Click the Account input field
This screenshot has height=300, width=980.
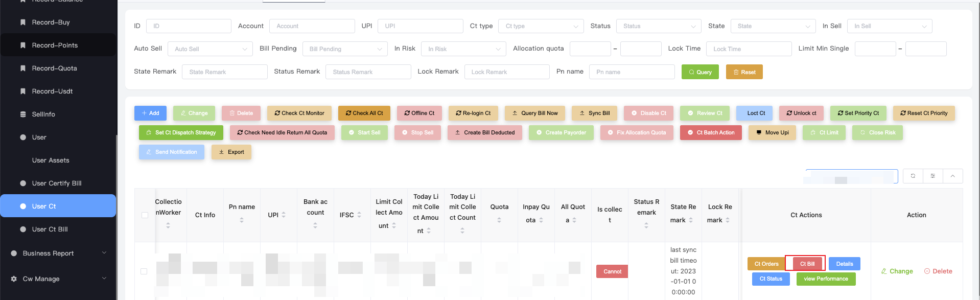pyautogui.click(x=312, y=26)
